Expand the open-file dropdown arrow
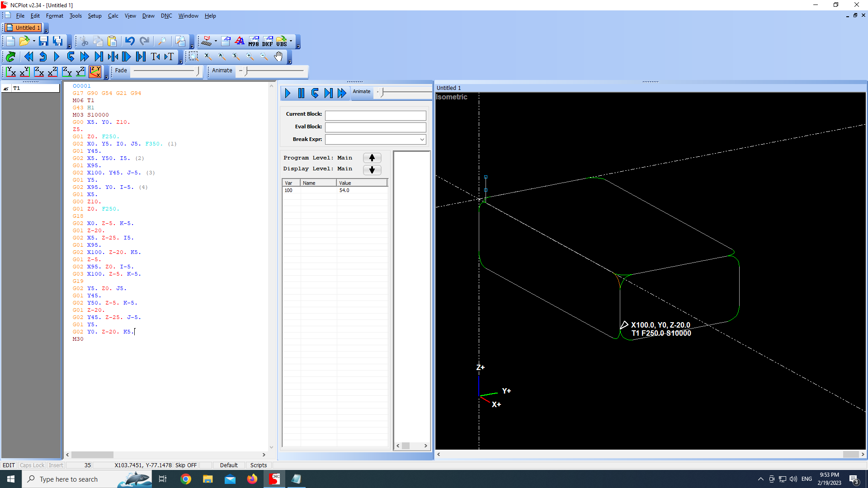This screenshot has height=488, width=868. pos(34,42)
